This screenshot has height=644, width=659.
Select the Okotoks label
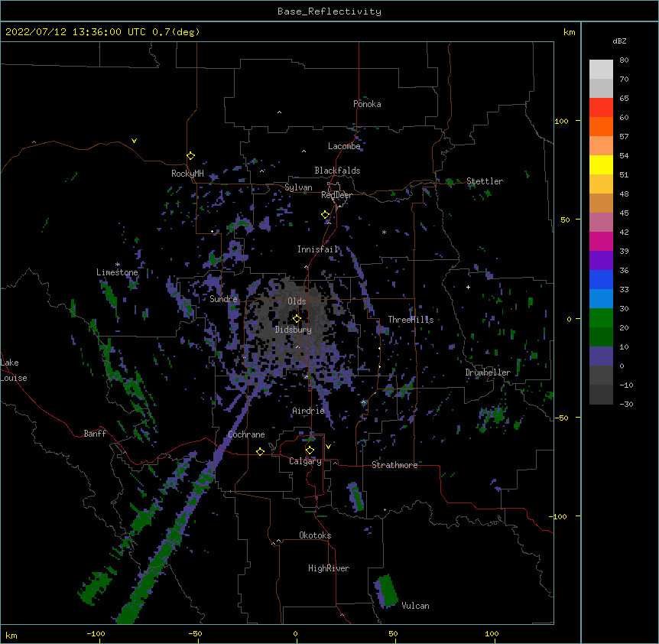[315, 535]
